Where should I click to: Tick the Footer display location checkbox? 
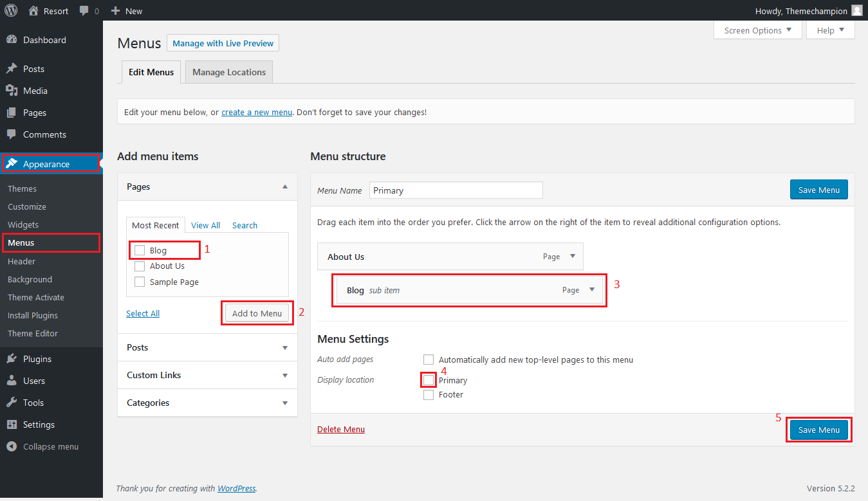(429, 395)
